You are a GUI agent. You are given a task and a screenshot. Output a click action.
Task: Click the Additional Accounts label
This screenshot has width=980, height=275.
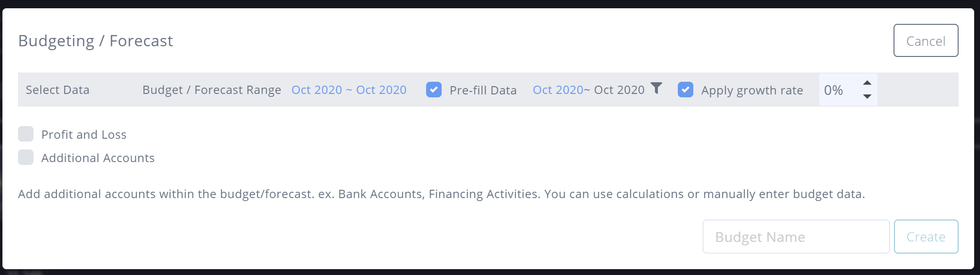98,158
